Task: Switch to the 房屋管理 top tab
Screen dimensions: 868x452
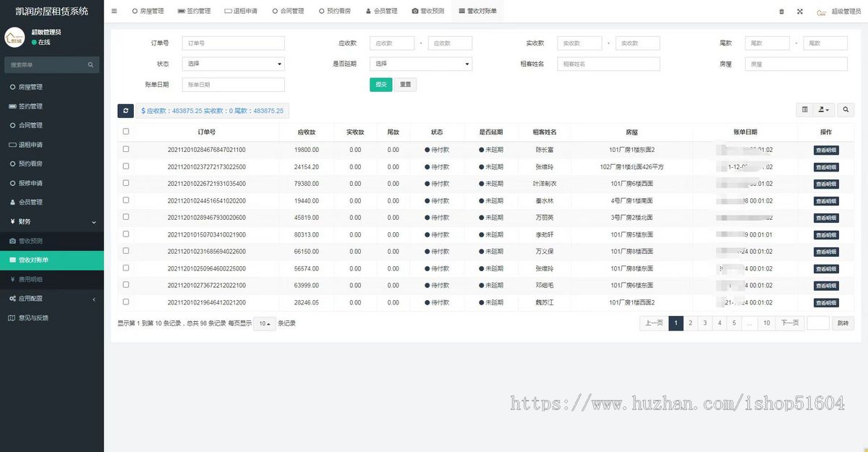Action: (x=149, y=11)
